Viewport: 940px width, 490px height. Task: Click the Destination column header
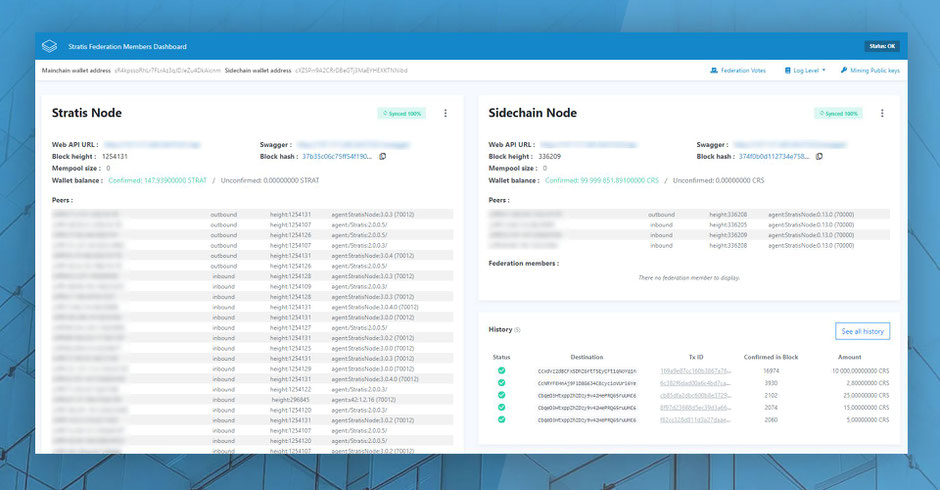point(587,357)
